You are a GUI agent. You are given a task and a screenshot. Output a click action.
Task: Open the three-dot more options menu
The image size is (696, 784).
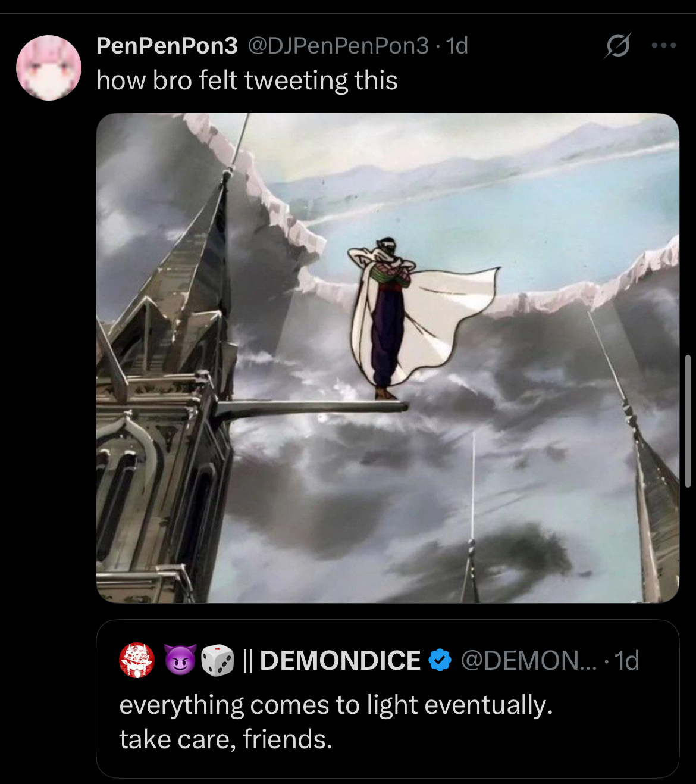(664, 45)
